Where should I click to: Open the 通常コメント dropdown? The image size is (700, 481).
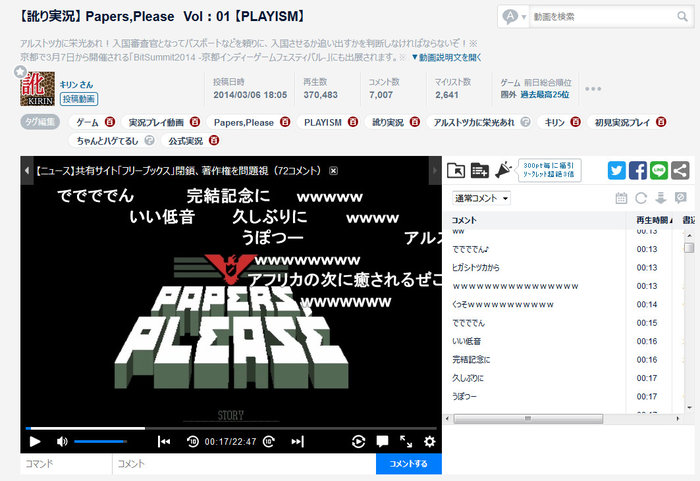(x=481, y=198)
